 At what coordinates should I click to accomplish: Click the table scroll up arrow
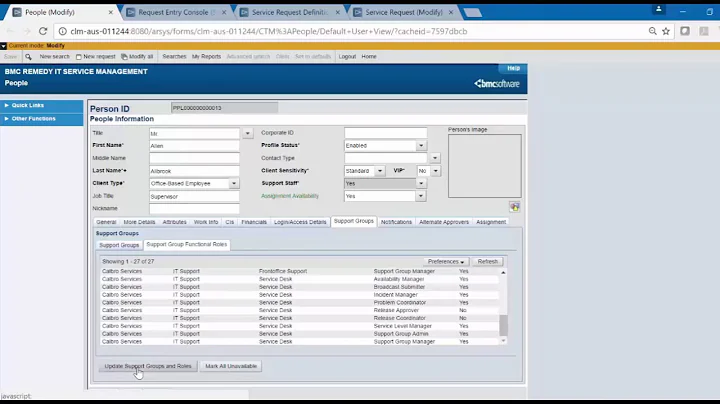[x=503, y=272]
